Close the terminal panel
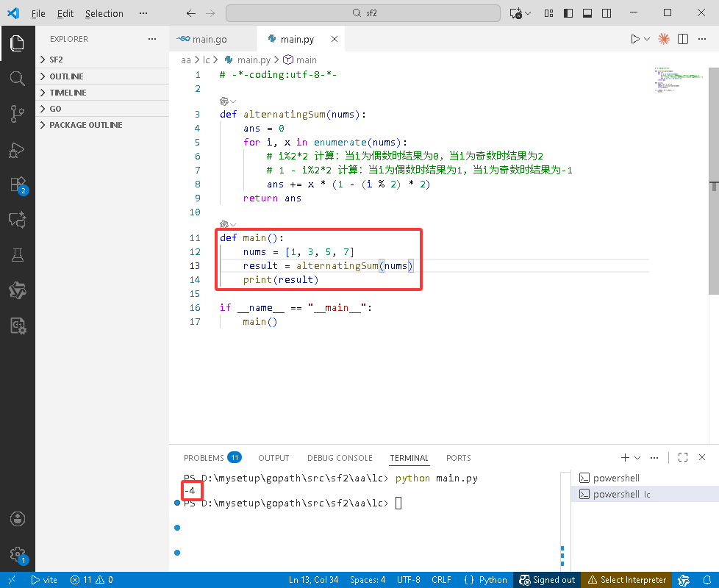Screen dimensions: 719x588 pyautogui.click(x=702, y=457)
